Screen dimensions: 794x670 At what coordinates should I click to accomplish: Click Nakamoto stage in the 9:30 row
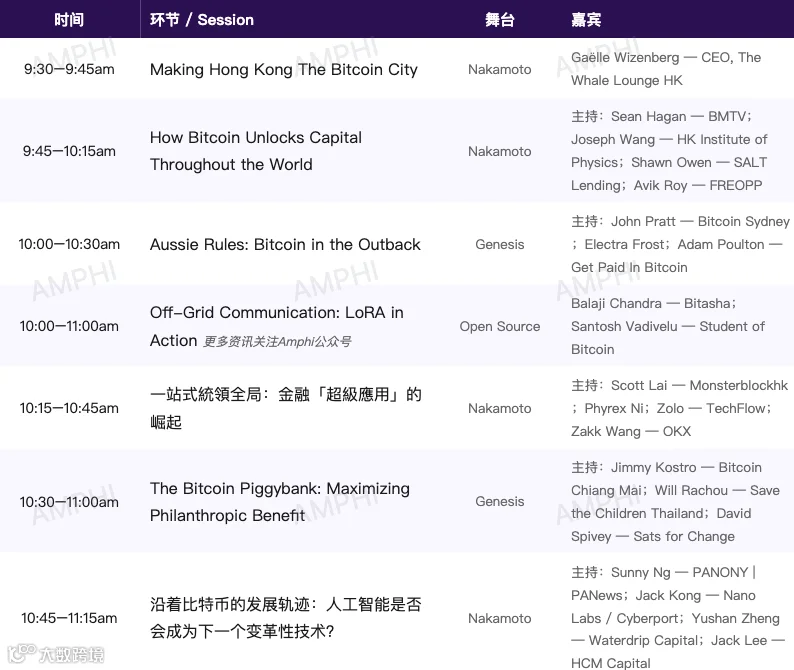(500, 69)
